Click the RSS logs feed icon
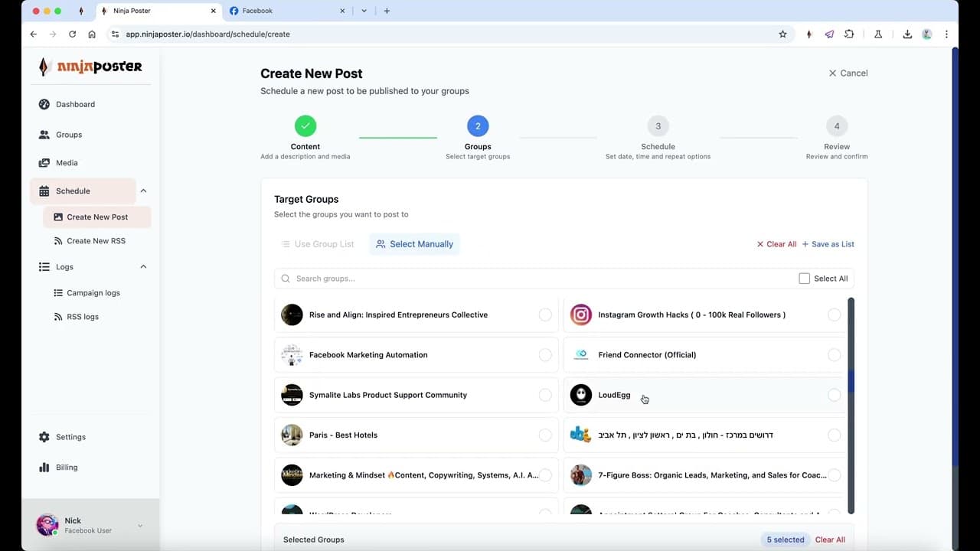The image size is (980, 551). tap(58, 317)
